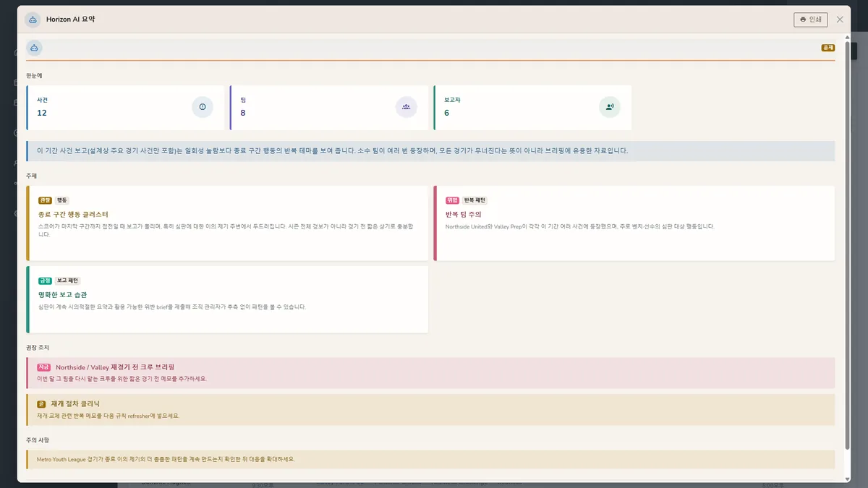Click the Horizon AI 요약 dialog title
Image resolution: width=868 pixels, height=488 pixels.
point(71,20)
